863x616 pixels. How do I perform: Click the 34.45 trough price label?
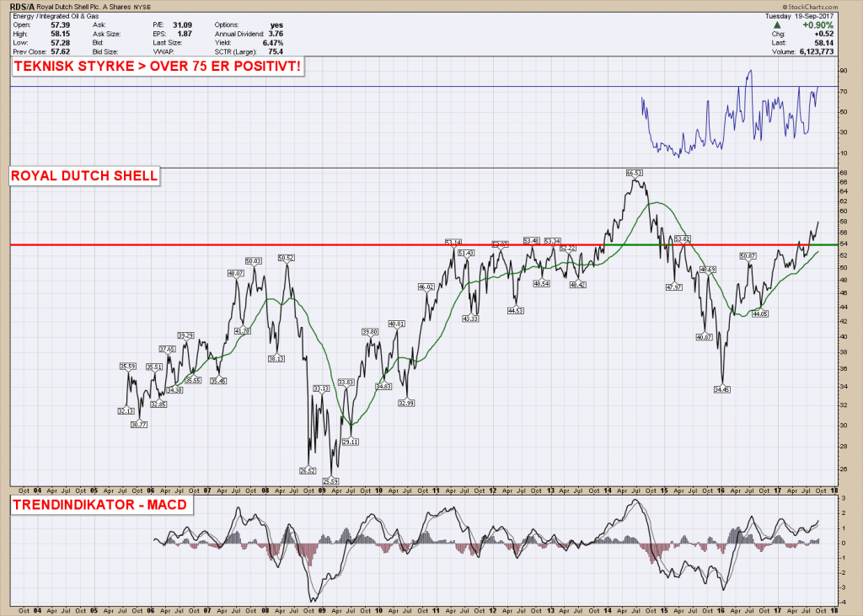721,390
